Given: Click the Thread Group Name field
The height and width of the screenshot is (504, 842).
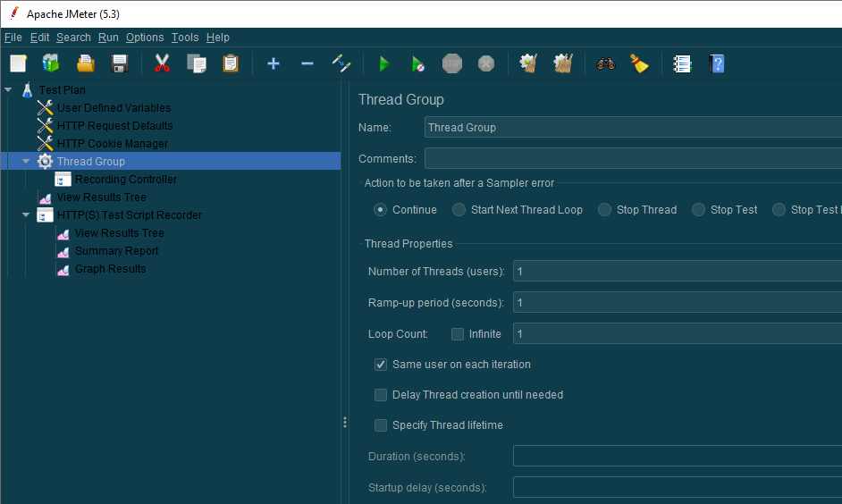Looking at the screenshot, I should coord(633,127).
